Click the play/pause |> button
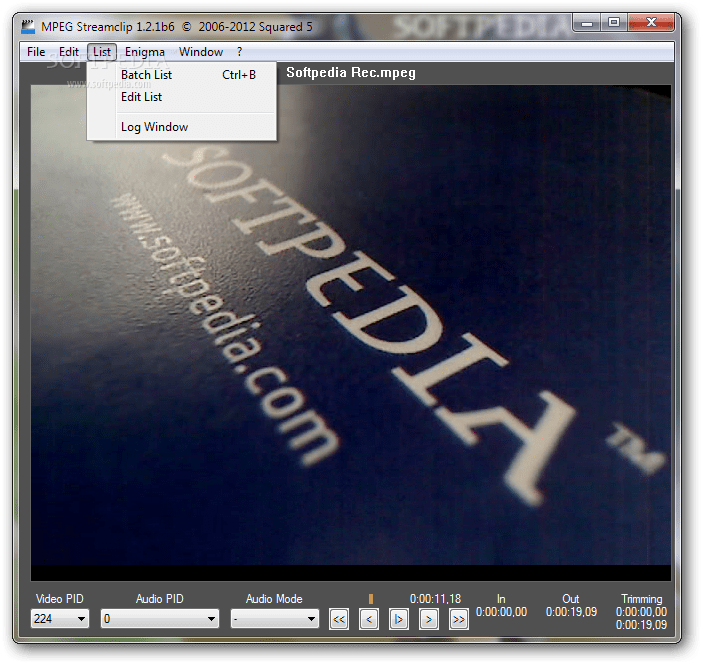 coord(398,619)
